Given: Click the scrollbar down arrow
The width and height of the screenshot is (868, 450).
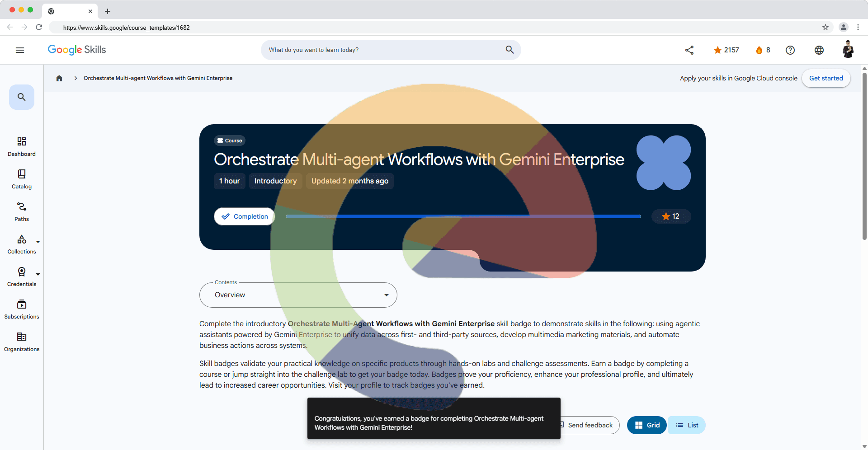Looking at the screenshot, I should 864,446.
